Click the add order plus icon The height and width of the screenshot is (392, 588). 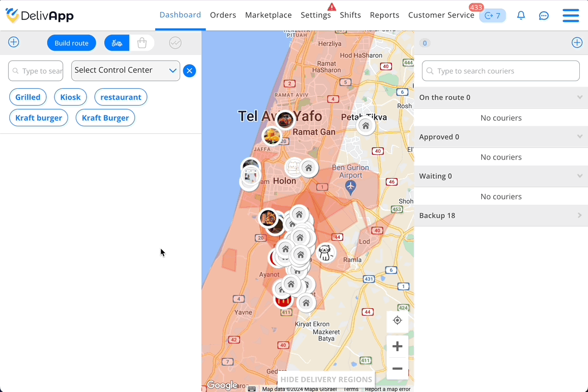pyautogui.click(x=14, y=42)
